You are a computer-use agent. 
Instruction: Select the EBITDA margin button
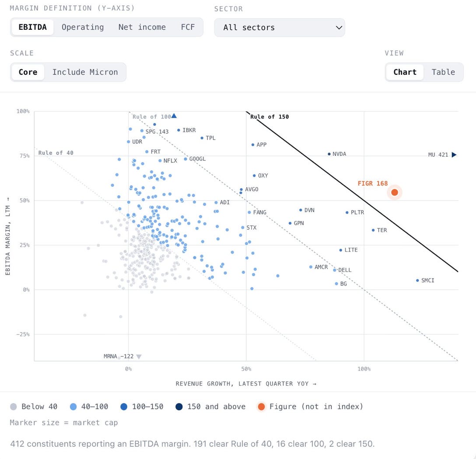[32, 27]
